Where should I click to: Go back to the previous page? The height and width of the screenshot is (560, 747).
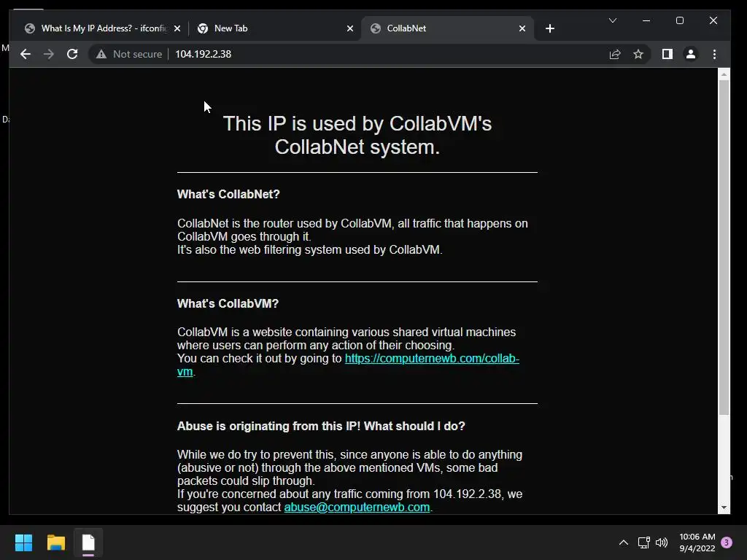coord(26,54)
